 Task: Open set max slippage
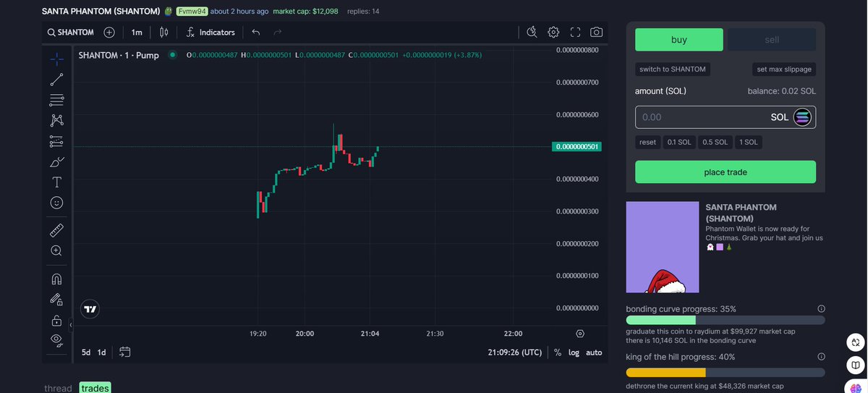784,69
